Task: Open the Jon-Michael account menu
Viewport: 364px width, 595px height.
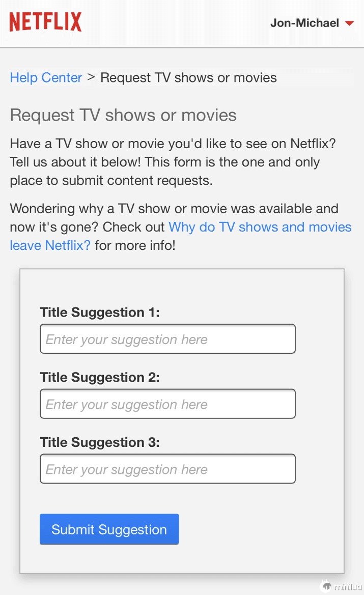Action: [304, 23]
